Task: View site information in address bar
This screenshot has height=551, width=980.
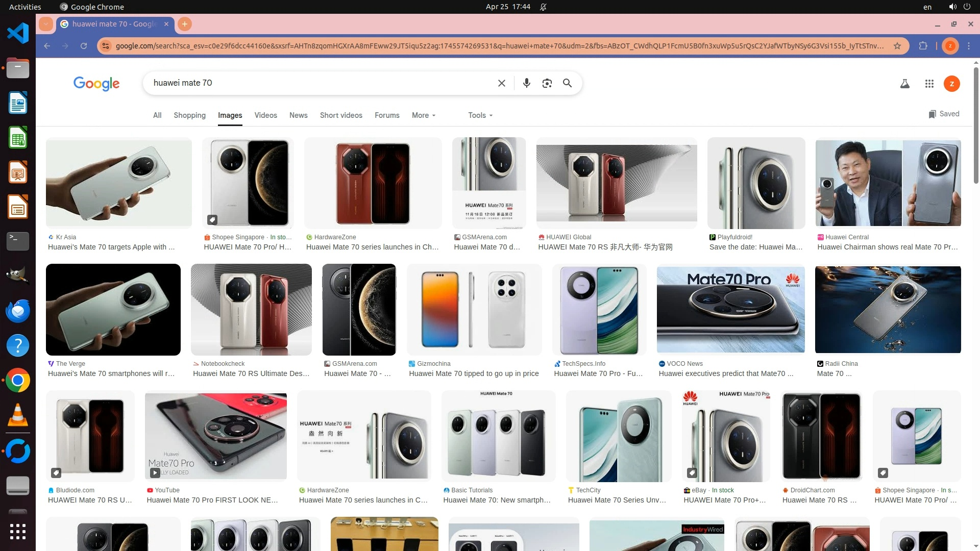Action: [105, 46]
